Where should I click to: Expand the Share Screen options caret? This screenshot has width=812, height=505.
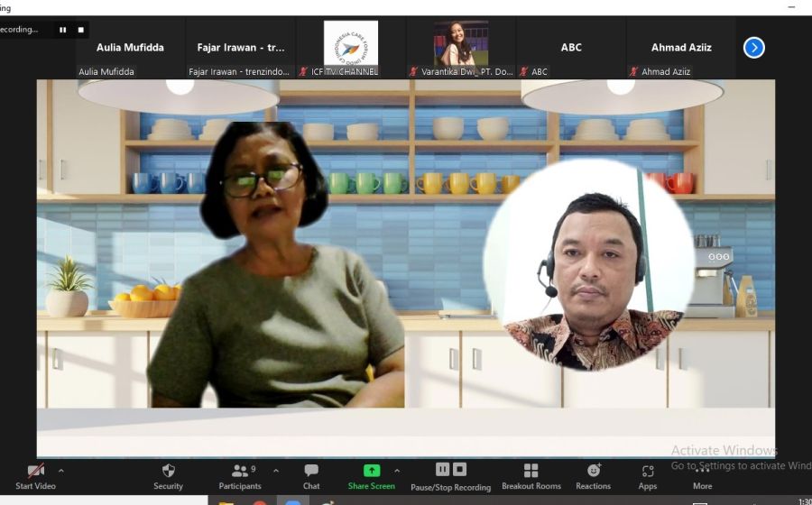point(397,471)
